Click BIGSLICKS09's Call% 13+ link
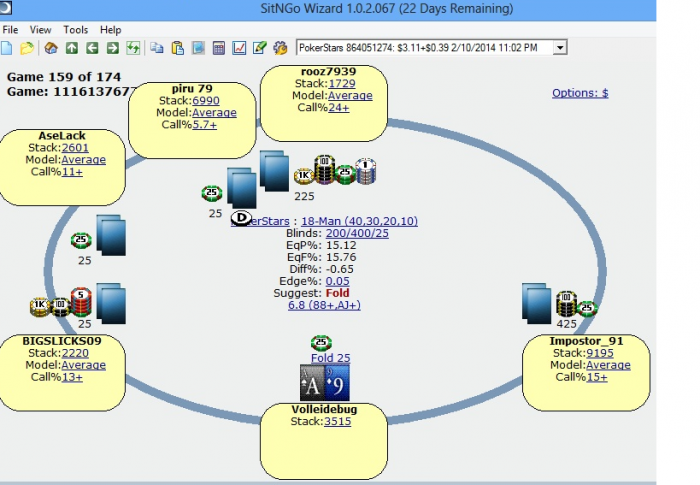700x485 pixels. pos(72,377)
